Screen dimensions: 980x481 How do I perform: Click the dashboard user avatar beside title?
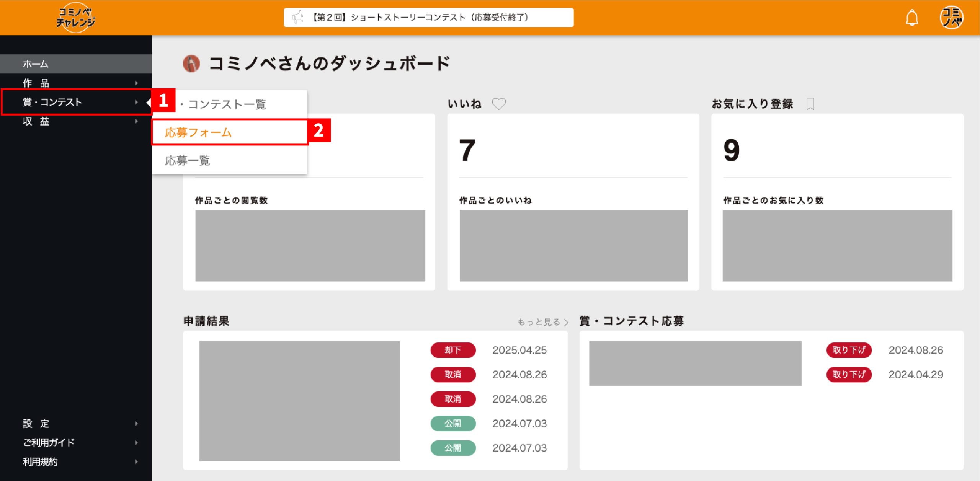tap(191, 64)
